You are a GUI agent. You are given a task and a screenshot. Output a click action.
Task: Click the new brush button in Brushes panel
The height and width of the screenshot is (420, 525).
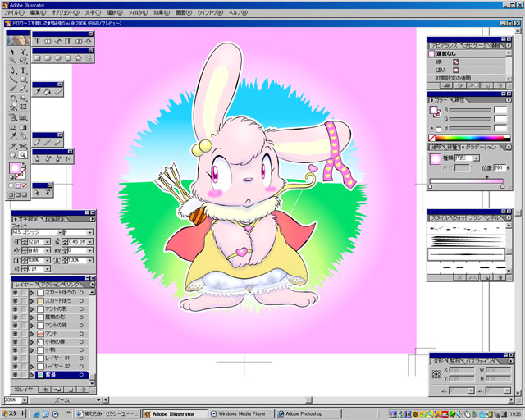coord(486,277)
